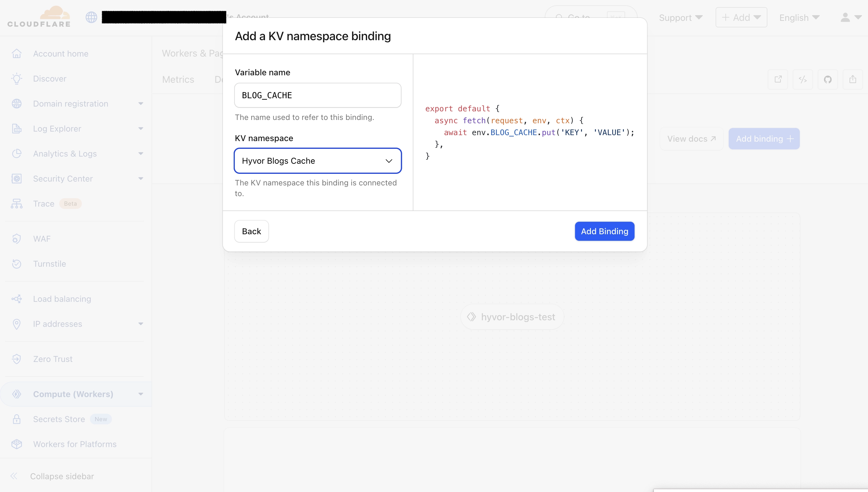
Task: Open the KV namespace dropdown
Action: coord(318,161)
